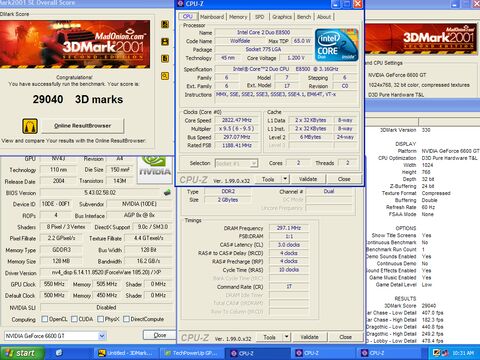The image size is (480, 360).
Task: Switch to the About tab
Action: pyautogui.click(x=324, y=17)
